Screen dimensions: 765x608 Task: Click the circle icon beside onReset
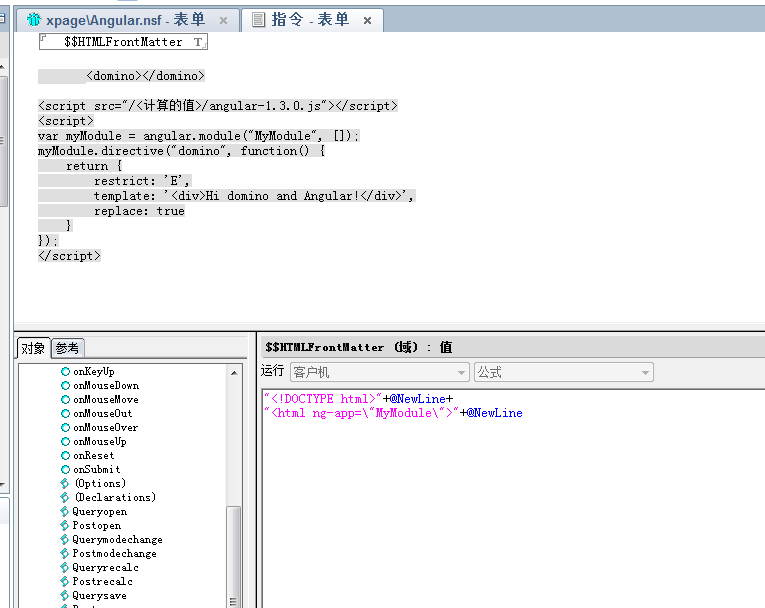click(65, 455)
